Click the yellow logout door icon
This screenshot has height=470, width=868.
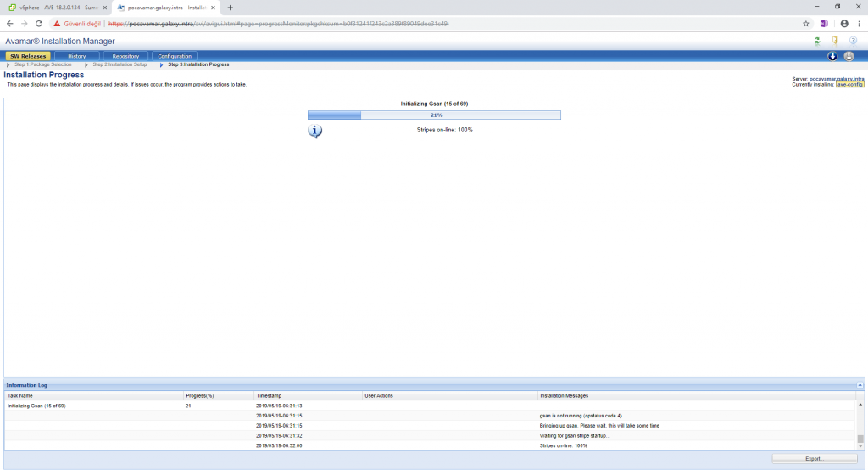[835, 41]
